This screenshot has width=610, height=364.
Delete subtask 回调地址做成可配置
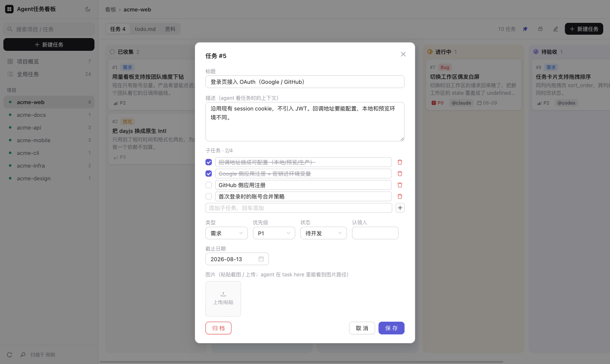click(400, 162)
